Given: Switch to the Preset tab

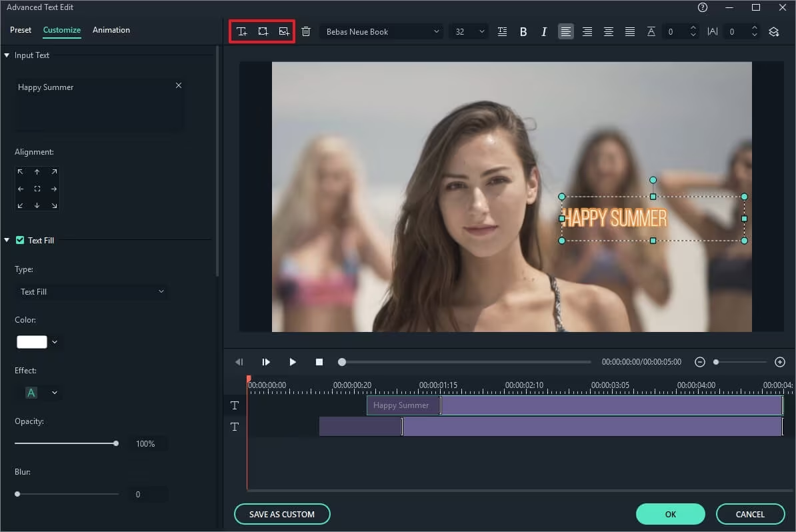Looking at the screenshot, I should click(20, 30).
